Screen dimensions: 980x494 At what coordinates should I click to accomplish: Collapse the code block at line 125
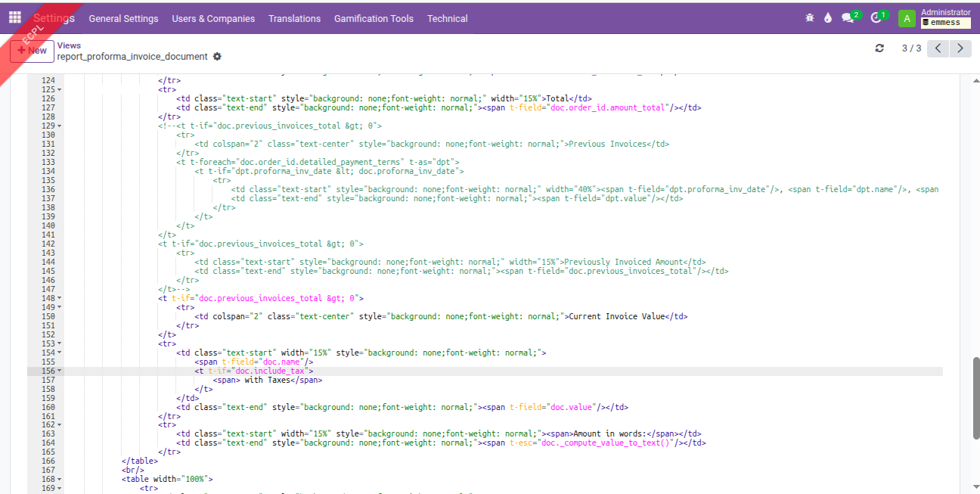point(60,90)
